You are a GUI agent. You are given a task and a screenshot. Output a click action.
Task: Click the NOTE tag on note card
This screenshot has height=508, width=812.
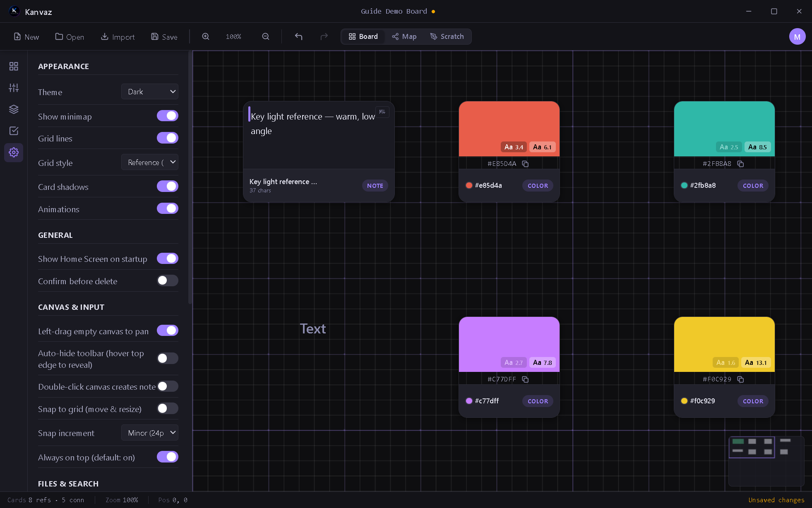375,186
